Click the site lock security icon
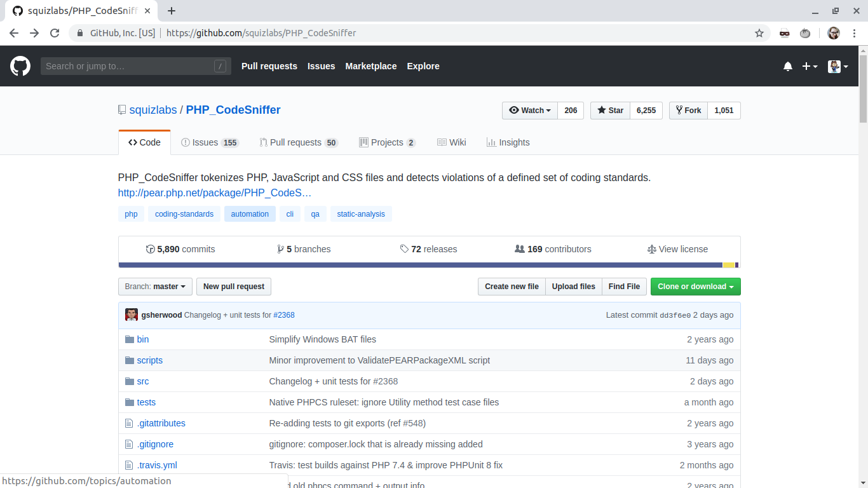 [x=79, y=33]
